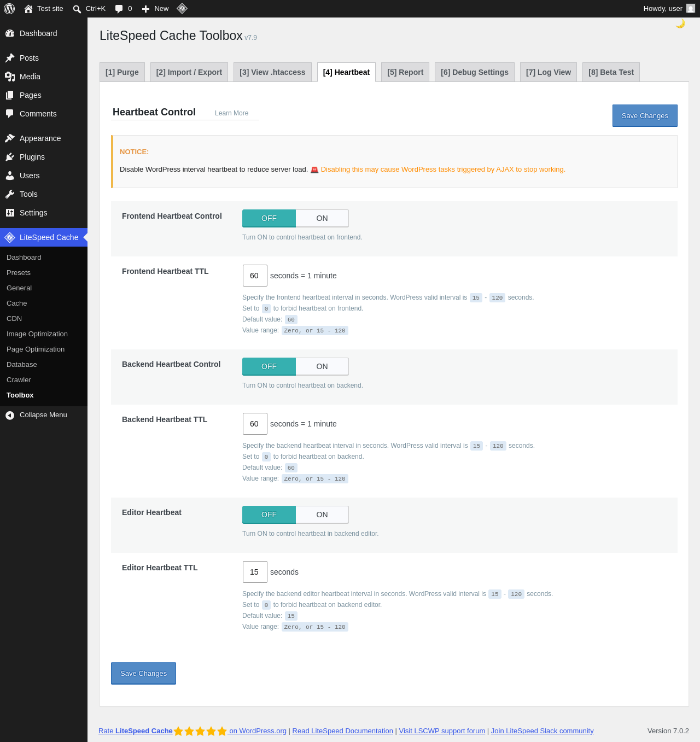Click the Posts pin icon
Screen dimensions: 700x742
pos(10,58)
